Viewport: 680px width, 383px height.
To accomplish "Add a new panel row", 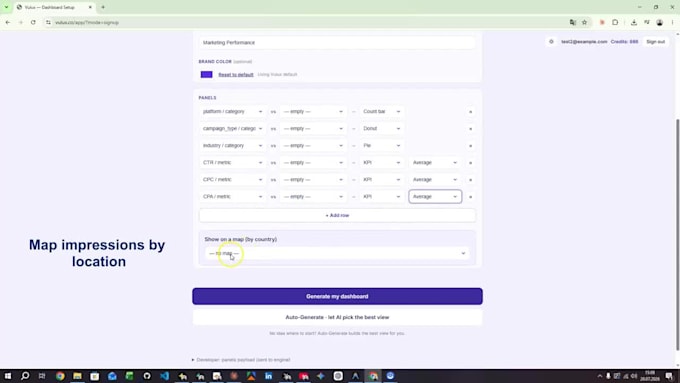I will 337,215.
